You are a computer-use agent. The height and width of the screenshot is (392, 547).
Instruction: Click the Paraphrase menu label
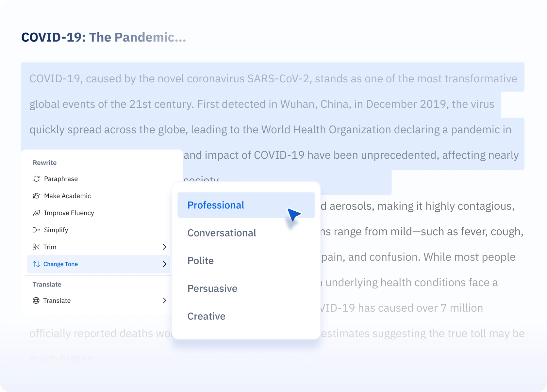61,179
